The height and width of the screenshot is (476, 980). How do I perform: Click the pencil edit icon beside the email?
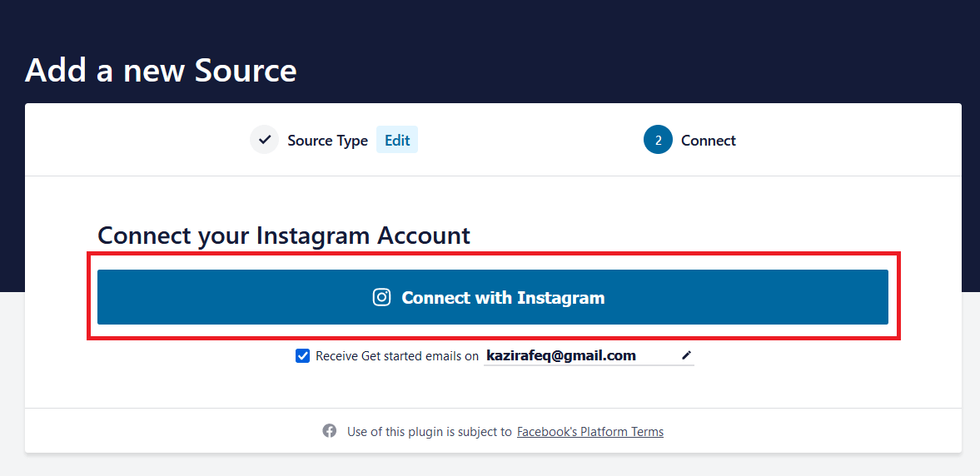tap(686, 355)
